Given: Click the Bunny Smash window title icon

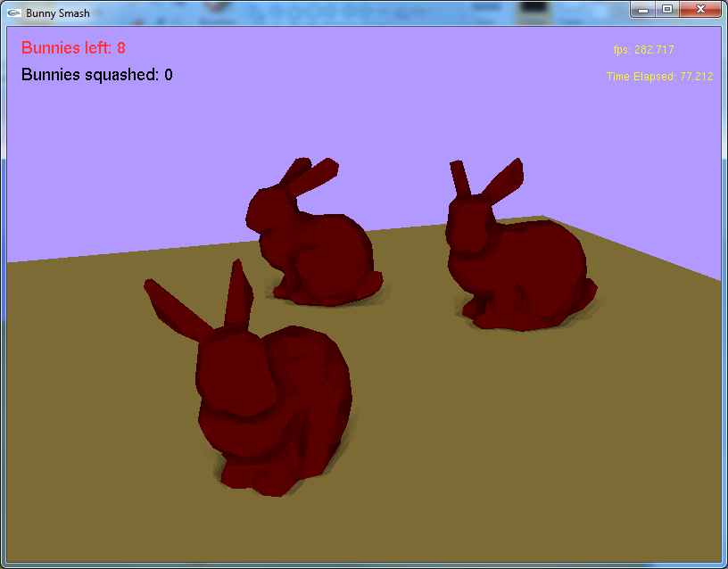Looking at the screenshot, I should click(14, 13).
